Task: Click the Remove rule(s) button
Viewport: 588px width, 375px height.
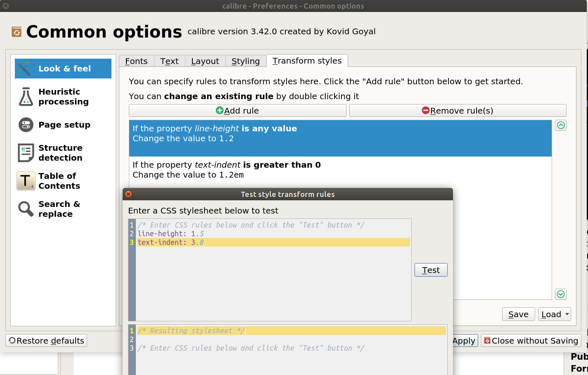Action: [x=458, y=111]
